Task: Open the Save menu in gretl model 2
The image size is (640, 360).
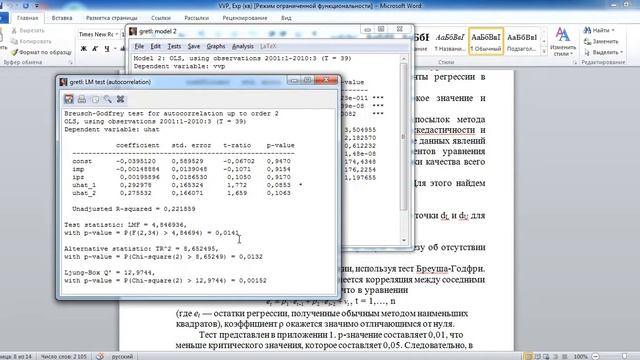Action: [x=194, y=46]
